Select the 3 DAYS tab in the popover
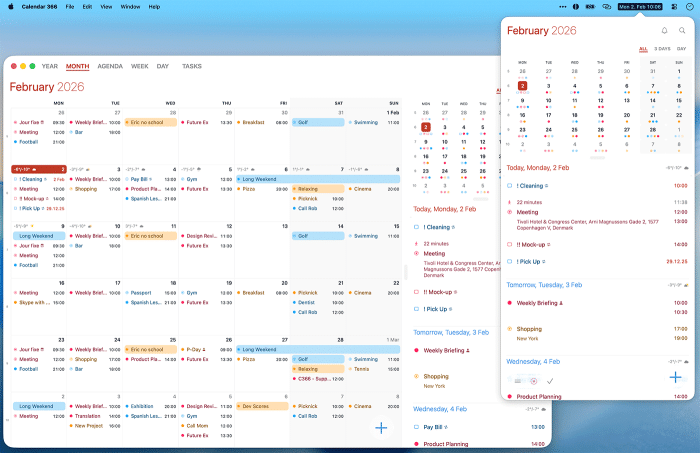The width and height of the screenshot is (700, 453). coord(662,49)
